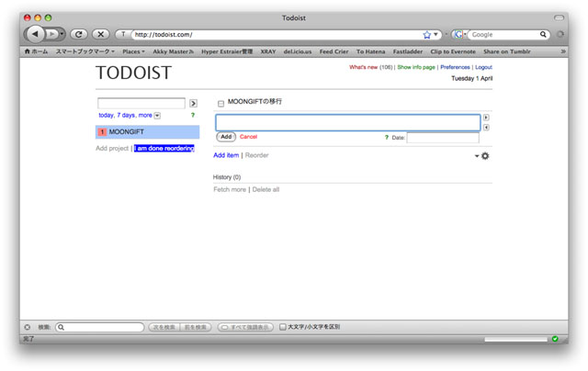Image resolution: width=588 pixels, height=371 pixels.
Task: Select the MOONGIFT project
Action: point(147,132)
